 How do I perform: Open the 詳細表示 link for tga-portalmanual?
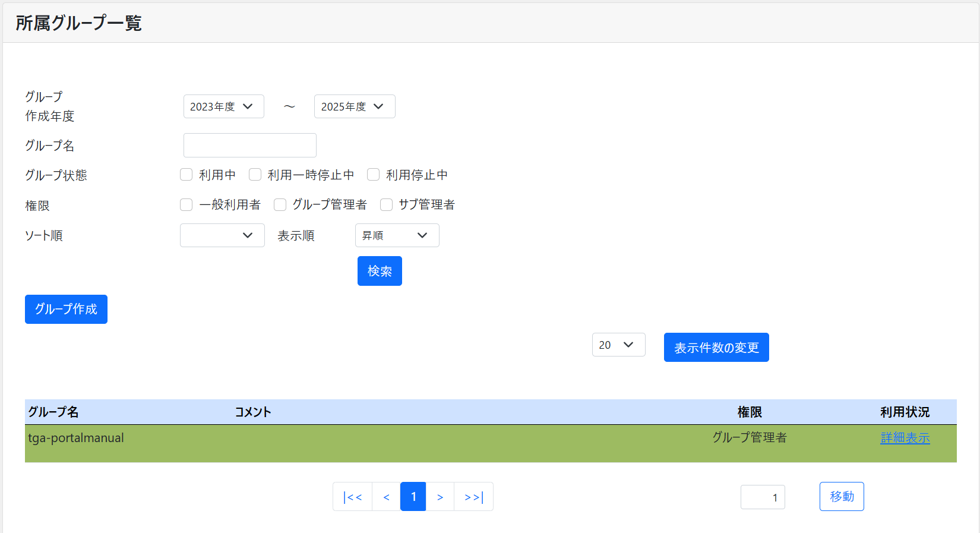(905, 438)
